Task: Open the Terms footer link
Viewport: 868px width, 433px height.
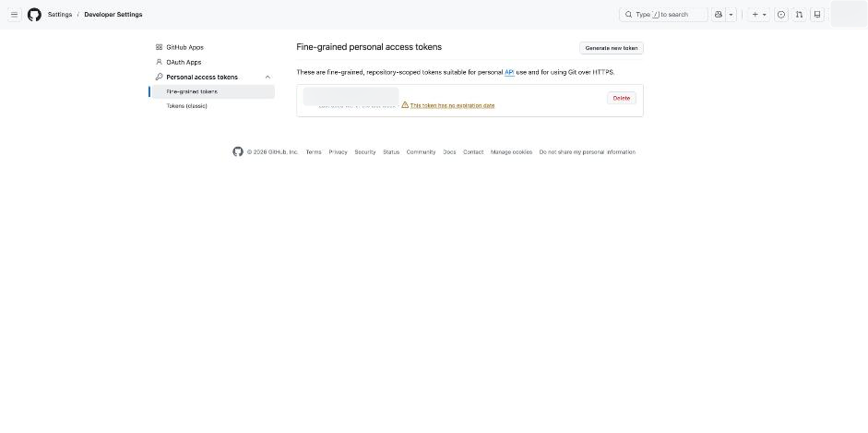Action: [x=314, y=151]
